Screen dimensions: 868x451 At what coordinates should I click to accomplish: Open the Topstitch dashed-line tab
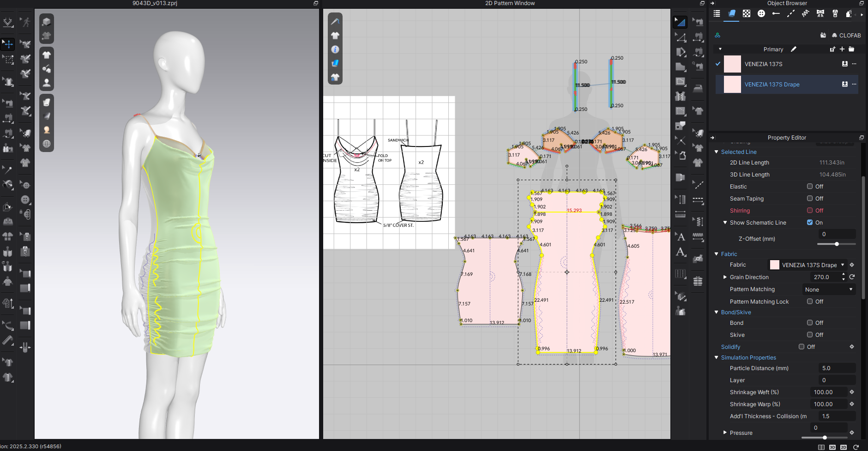791,13
